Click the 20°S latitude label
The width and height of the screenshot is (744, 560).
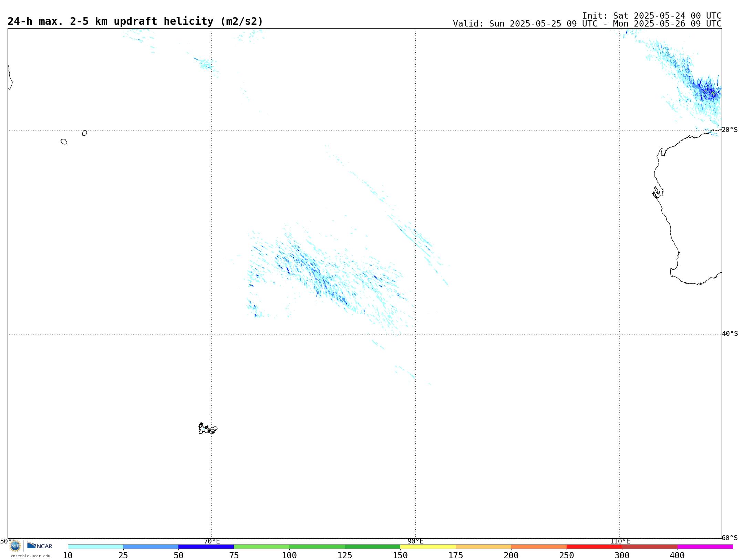click(730, 130)
